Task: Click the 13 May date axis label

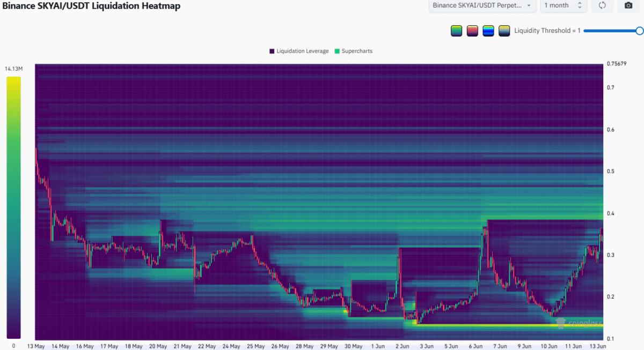Action: coord(35,346)
